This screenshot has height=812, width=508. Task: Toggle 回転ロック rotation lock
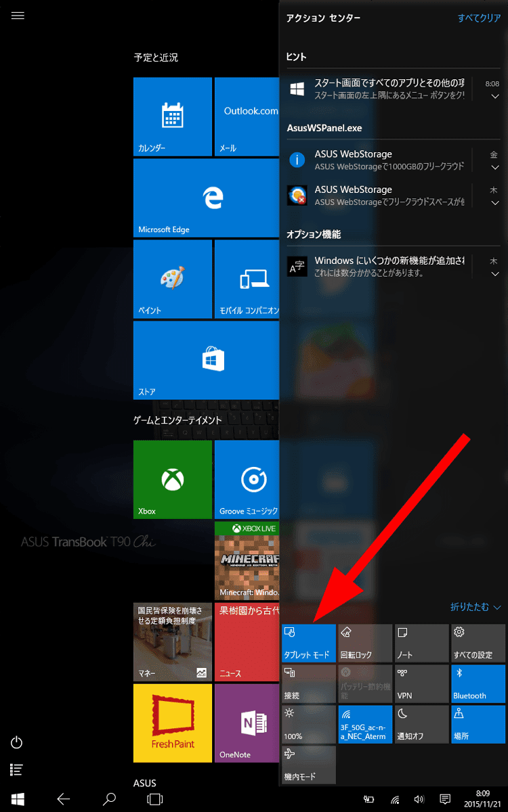click(365, 643)
